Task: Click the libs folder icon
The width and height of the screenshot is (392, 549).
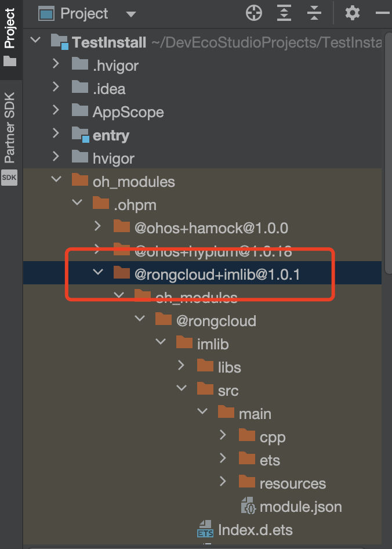Action: (205, 365)
